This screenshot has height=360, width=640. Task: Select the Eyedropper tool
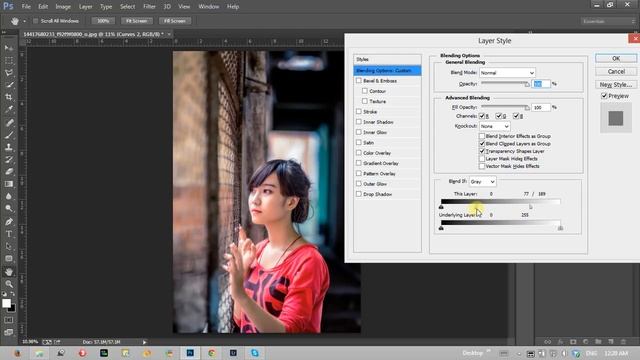pyautogui.click(x=9, y=109)
